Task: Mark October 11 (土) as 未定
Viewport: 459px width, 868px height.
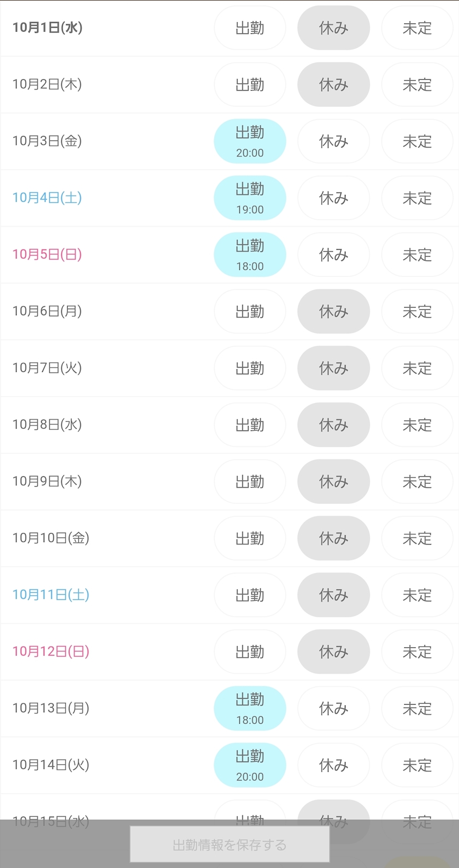Action: [x=417, y=595]
